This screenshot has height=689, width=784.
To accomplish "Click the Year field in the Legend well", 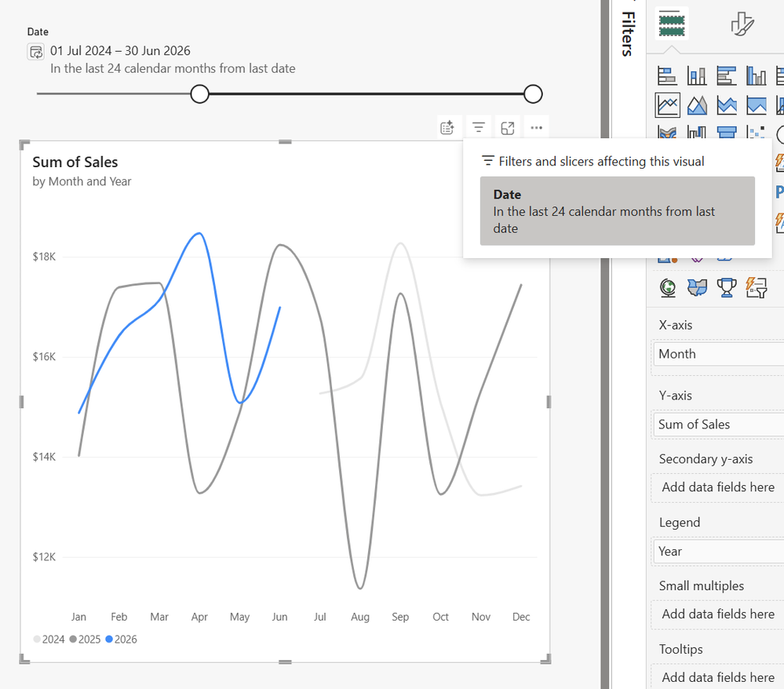I will (x=718, y=552).
